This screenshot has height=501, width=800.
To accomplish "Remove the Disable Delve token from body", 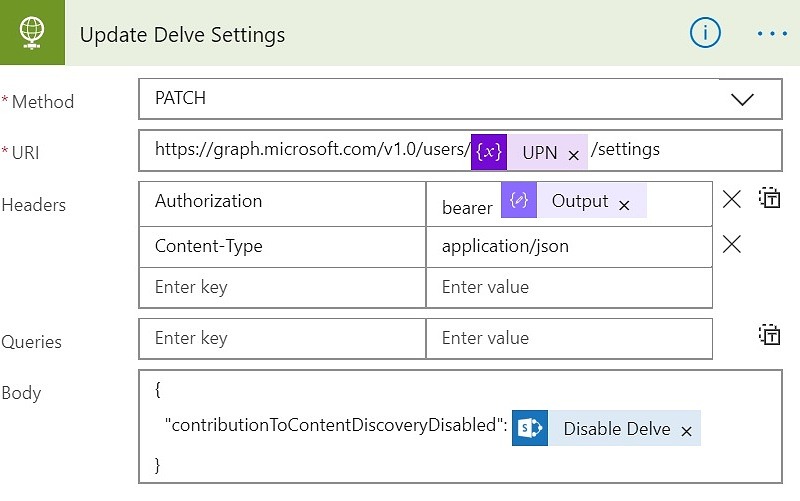I will [687, 432].
